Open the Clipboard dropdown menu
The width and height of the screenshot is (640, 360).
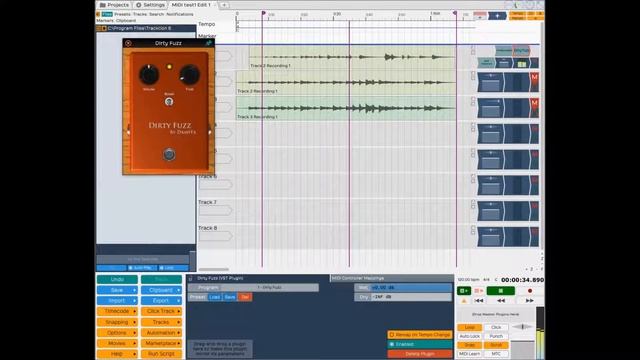[x=161, y=290]
